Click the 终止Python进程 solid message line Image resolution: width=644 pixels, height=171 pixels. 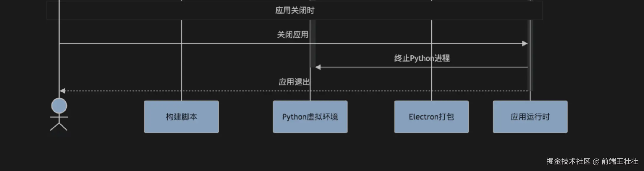point(421,67)
